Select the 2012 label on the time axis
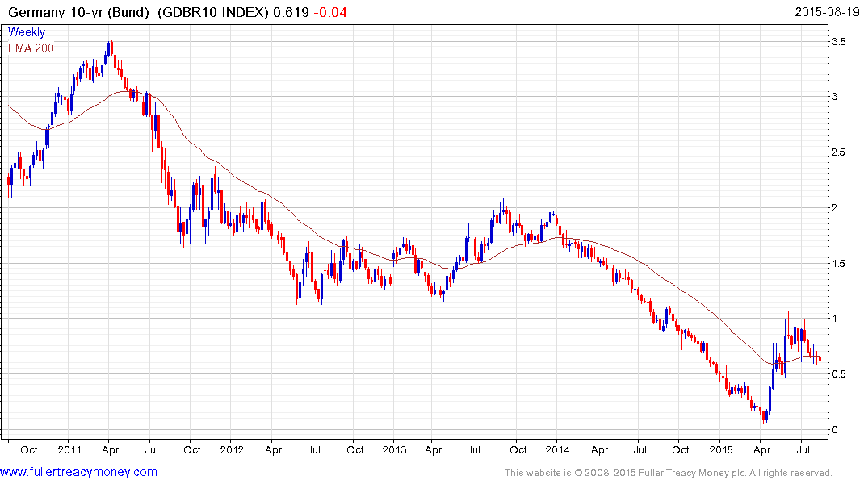The image size is (868, 484). [x=232, y=449]
